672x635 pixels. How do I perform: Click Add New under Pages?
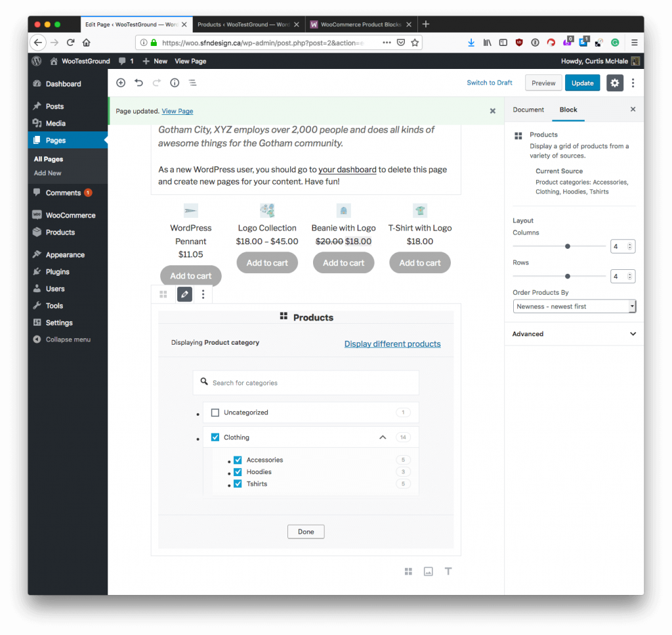coord(47,173)
